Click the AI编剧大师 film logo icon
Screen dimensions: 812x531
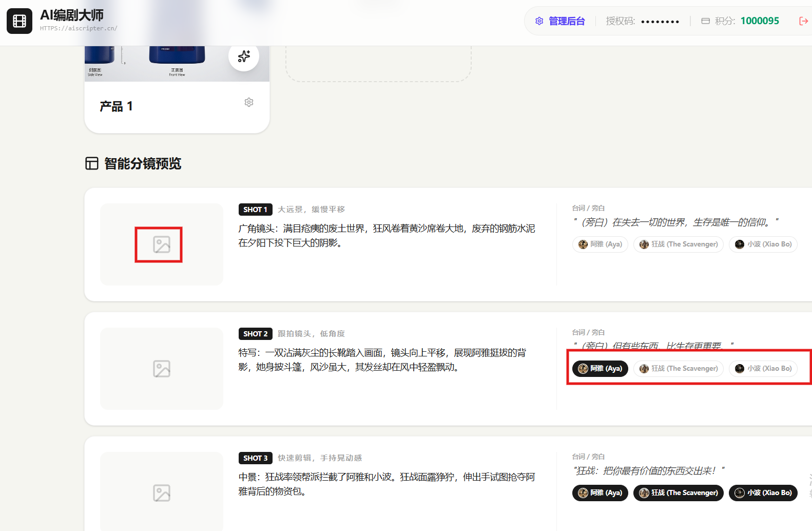tap(20, 21)
